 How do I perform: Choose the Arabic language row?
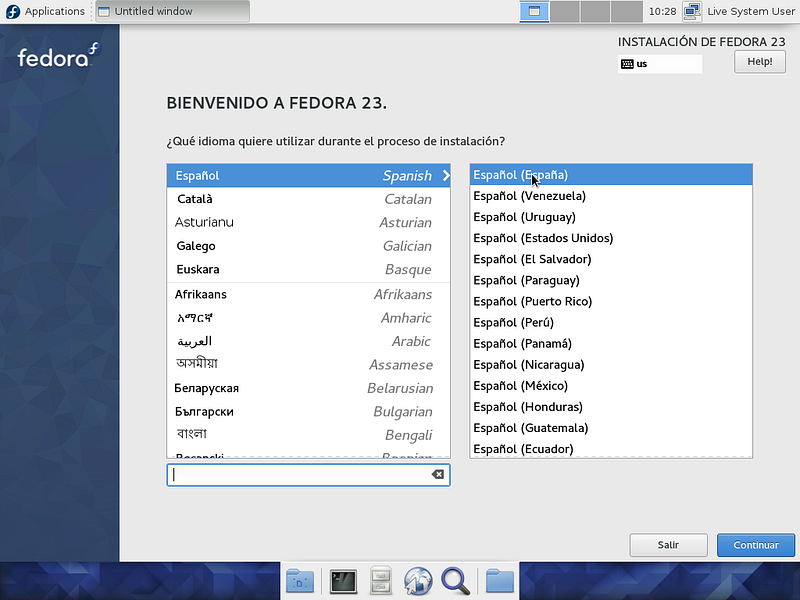(x=308, y=341)
